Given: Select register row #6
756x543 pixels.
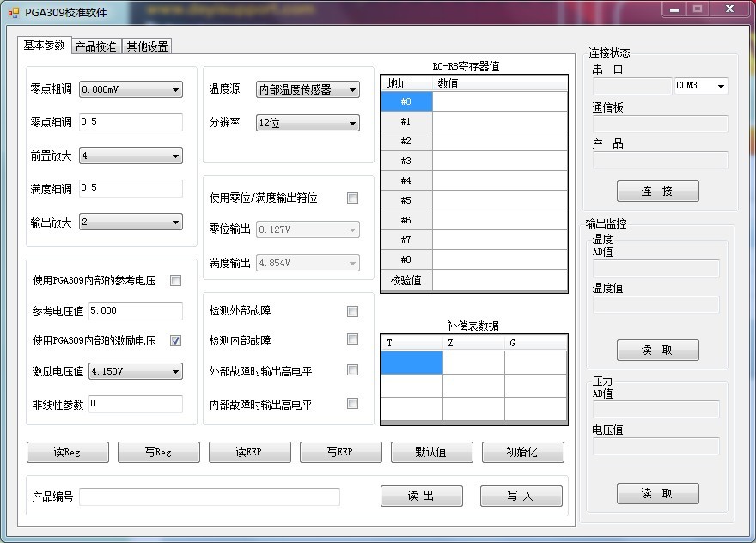Looking at the screenshot, I should coord(474,220).
